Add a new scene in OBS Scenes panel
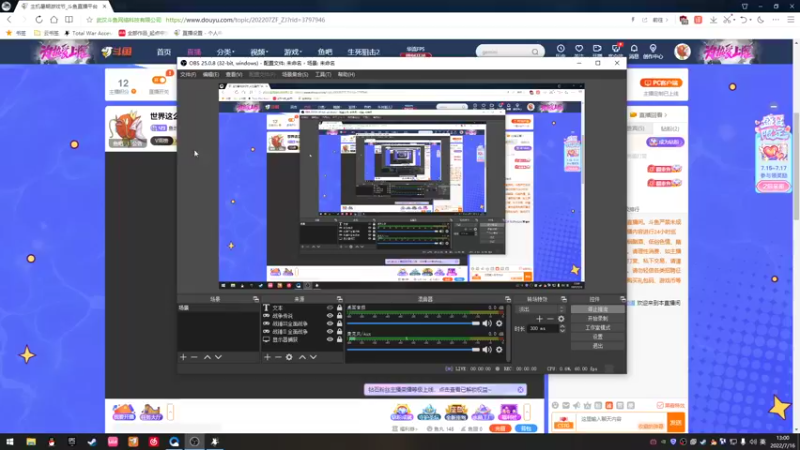Screen dimensions: 800x450 pyautogui.click(x=183, y=357)
